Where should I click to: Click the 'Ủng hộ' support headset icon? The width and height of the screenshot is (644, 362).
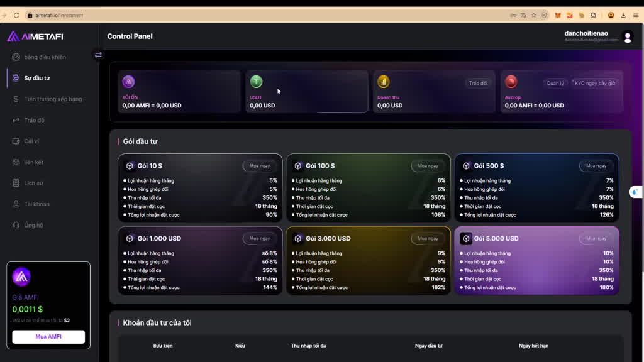click(16, 225)
